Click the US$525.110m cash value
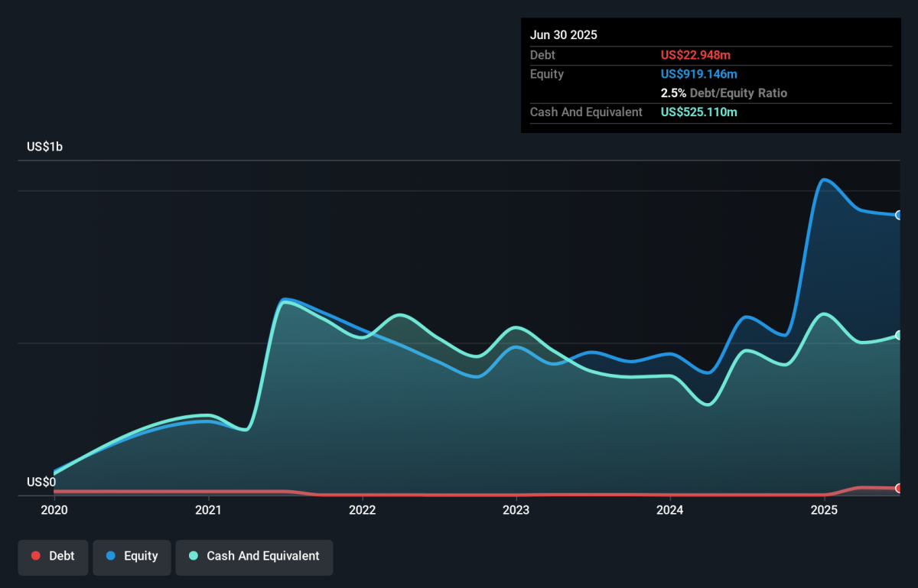 [x=699, y=112]
